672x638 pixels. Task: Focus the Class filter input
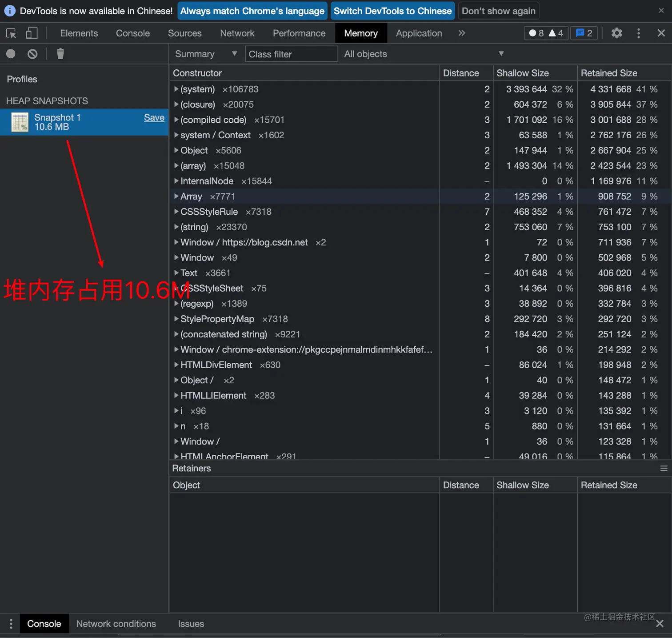(291, 54)
